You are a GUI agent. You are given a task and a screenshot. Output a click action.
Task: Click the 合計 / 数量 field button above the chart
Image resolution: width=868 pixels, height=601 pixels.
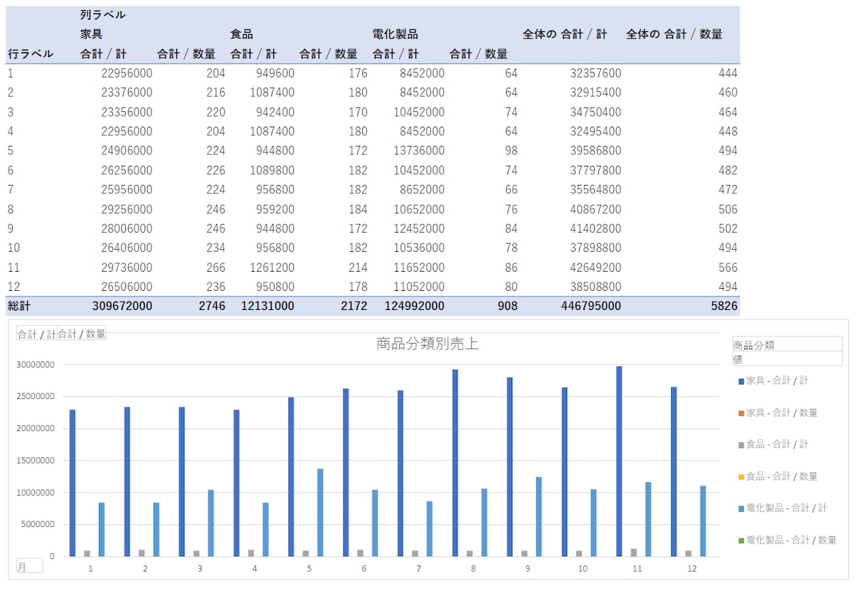[81, 334]
